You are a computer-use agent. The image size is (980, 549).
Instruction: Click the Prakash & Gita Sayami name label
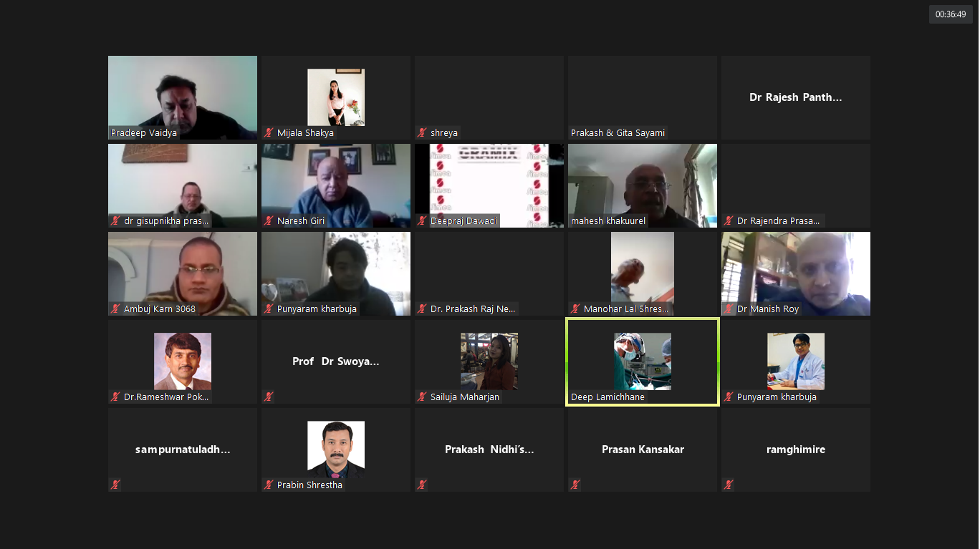(x=618, y=133)
